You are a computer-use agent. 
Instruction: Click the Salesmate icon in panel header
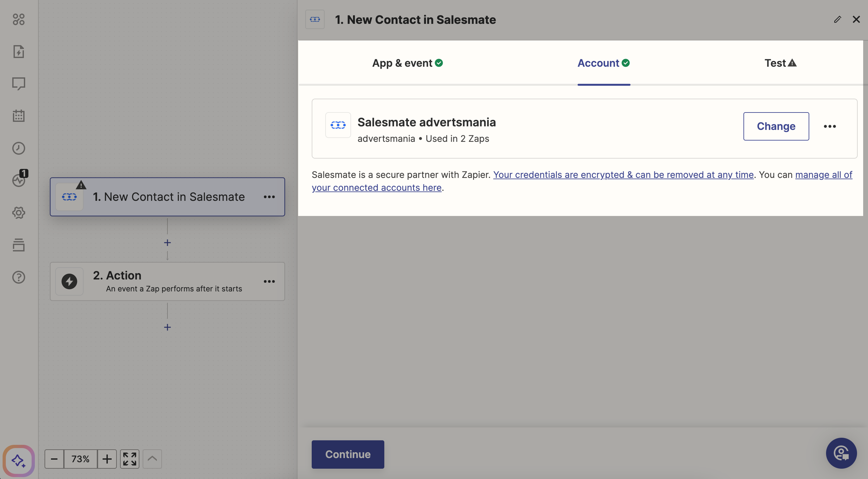pyautogui.click(x=315, y=20)
